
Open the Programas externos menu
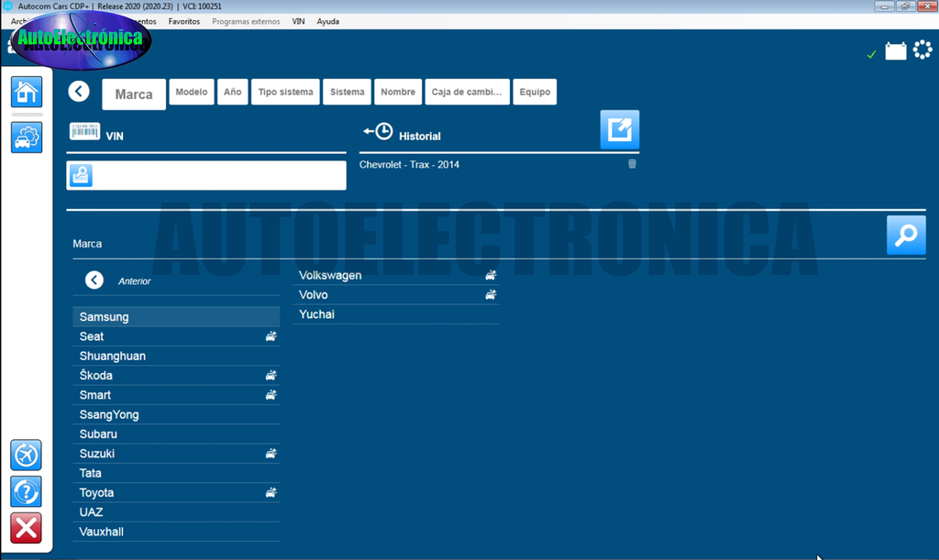click(246, 22)
